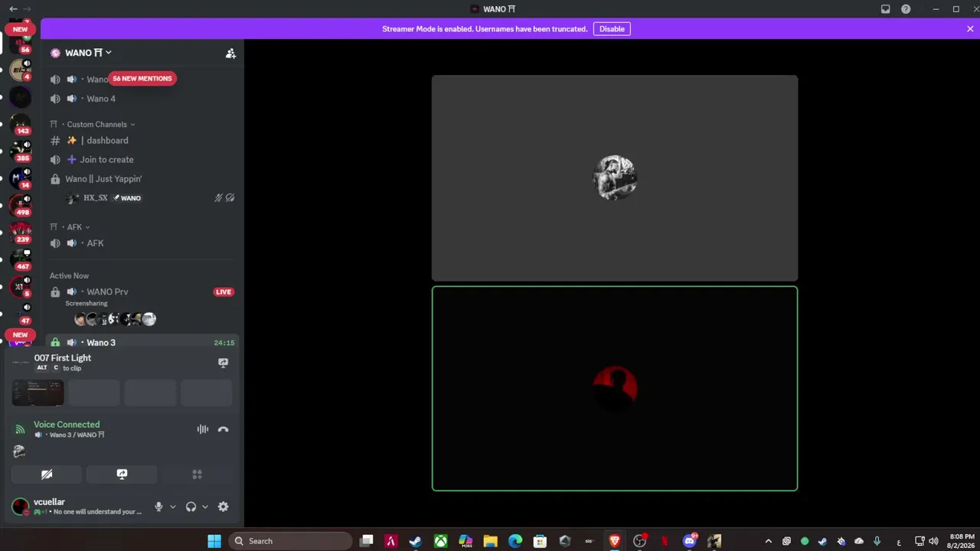Toggle microphone mute in the user panel
This screenshot has width=980, height=551.
[x=159, y=507]
